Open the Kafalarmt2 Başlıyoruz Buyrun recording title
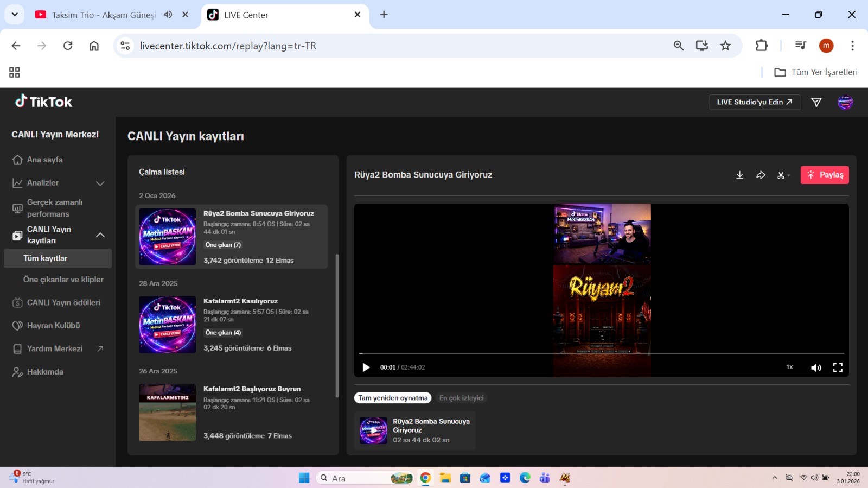The image size is (868, 488). point(252,389)
